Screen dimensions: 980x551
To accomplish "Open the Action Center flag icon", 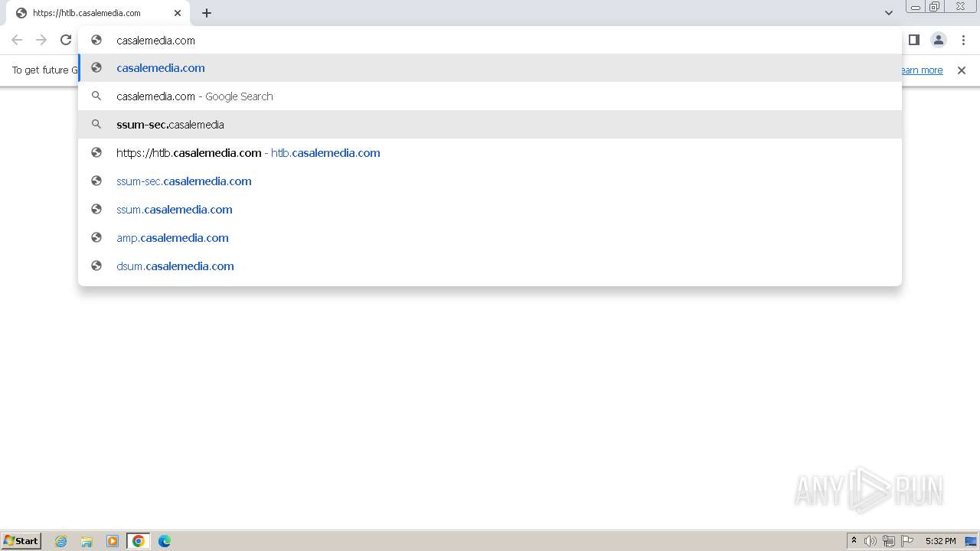I will tap(907, 541).
